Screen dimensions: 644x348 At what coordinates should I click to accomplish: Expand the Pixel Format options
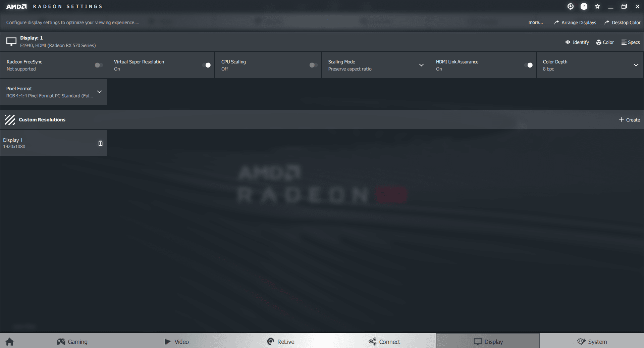99,92
